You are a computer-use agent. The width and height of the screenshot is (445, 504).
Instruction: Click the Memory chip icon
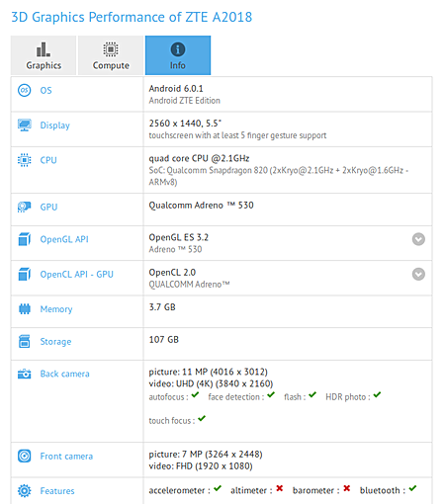[25, 309]
